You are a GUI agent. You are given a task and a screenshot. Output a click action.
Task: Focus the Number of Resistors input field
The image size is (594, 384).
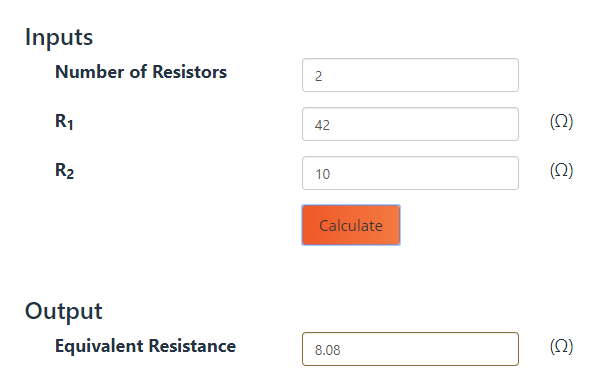pyautogui.click(x=410, y=75)
